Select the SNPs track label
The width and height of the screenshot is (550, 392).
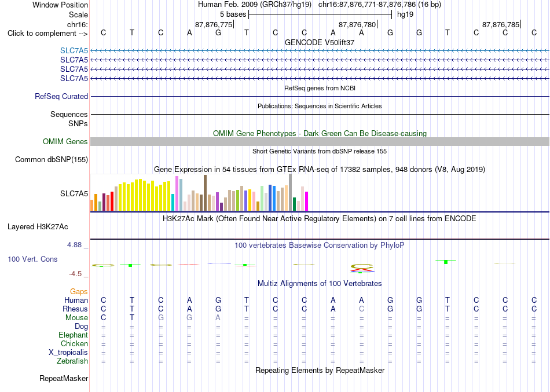78,123
